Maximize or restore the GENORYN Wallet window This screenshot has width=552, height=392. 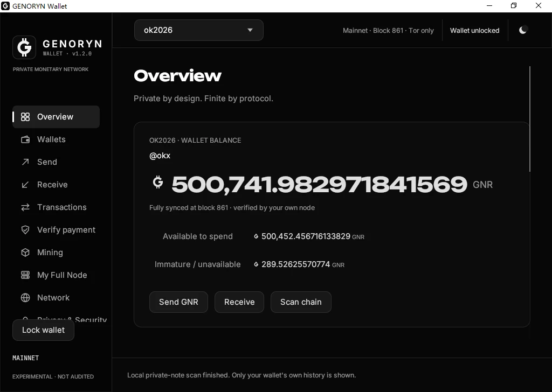click(x=514, y=5)
